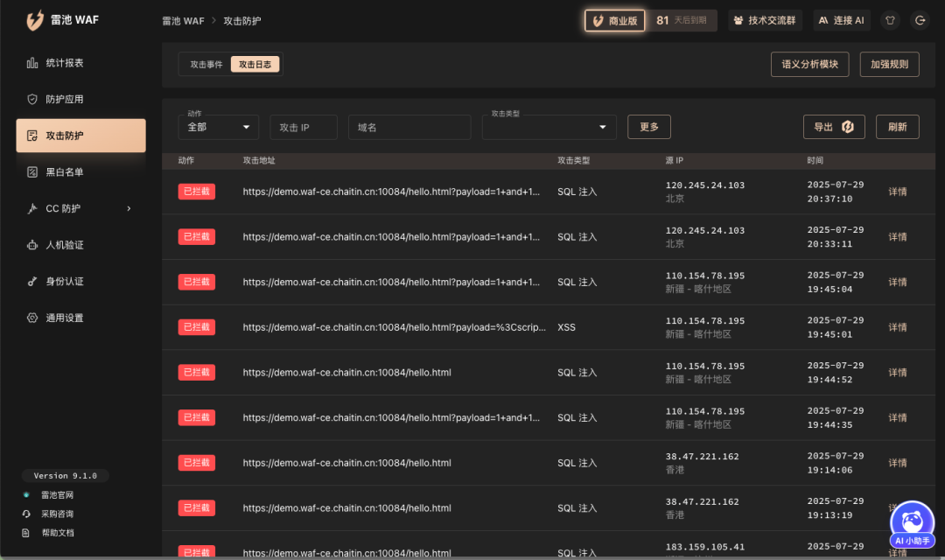The height and width of the screenshot is (560, 945).
Task: Open 详情 for the 19:44:52 entry
Action: point(898,373)
